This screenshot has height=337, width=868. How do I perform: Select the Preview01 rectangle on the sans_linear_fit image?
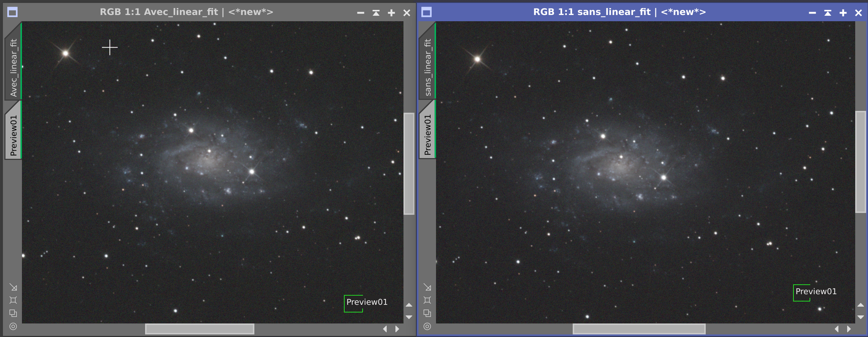802,293
